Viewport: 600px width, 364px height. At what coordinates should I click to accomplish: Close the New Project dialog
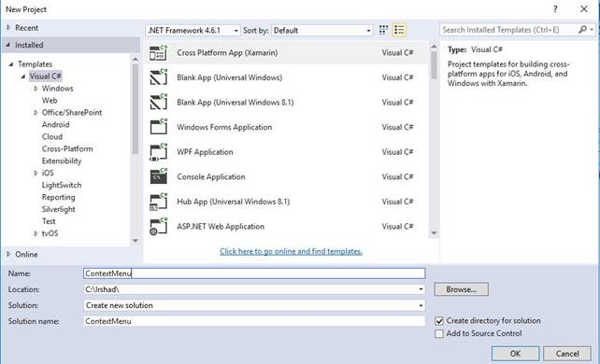[584, 9]
